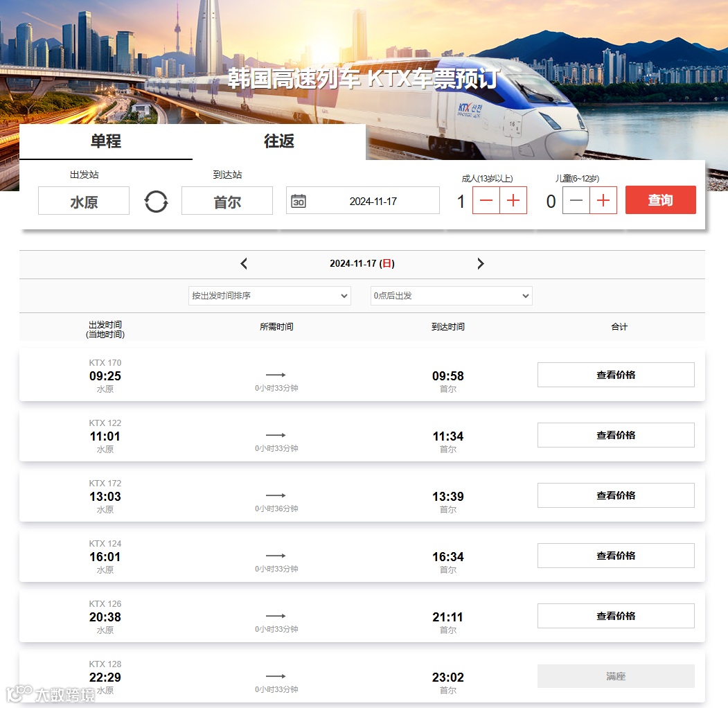
Task: Swap departure and arrival stations icon
Action: coord(156,202)
